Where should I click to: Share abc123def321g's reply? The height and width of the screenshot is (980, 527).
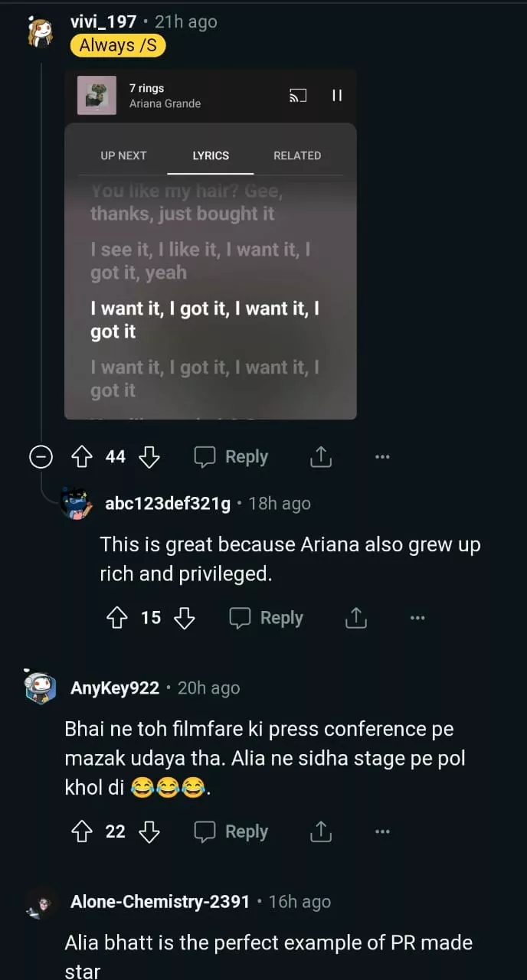(x=356, y=618)
